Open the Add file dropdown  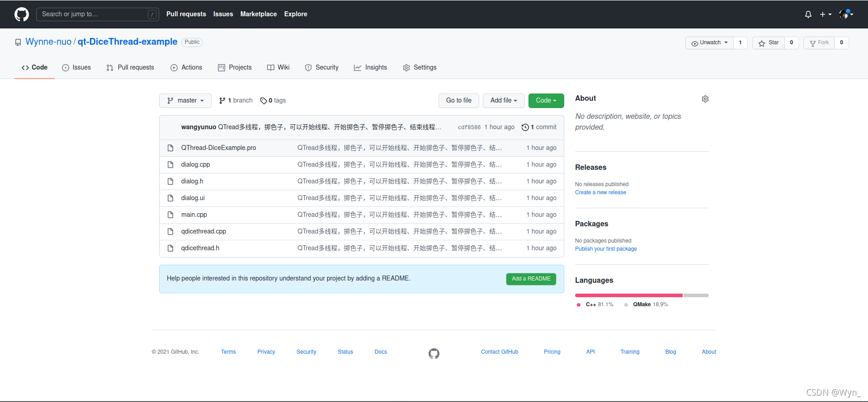point(504,101)
